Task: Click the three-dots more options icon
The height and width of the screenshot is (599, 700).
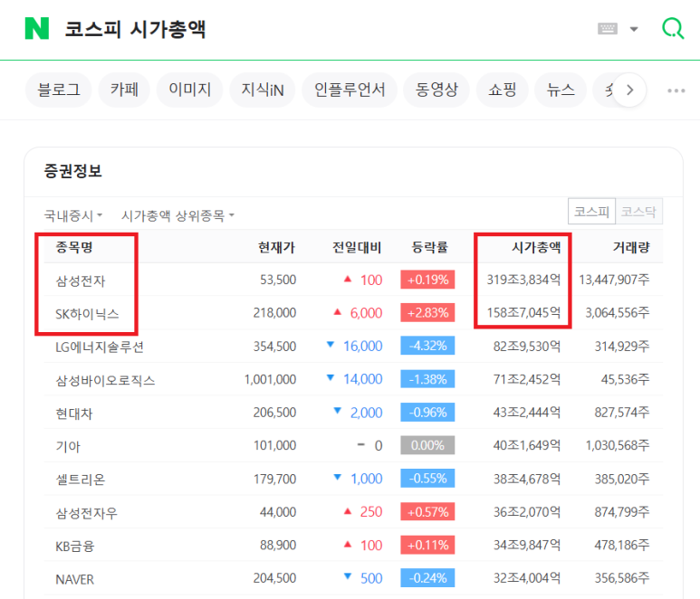Action: [676, 90]
